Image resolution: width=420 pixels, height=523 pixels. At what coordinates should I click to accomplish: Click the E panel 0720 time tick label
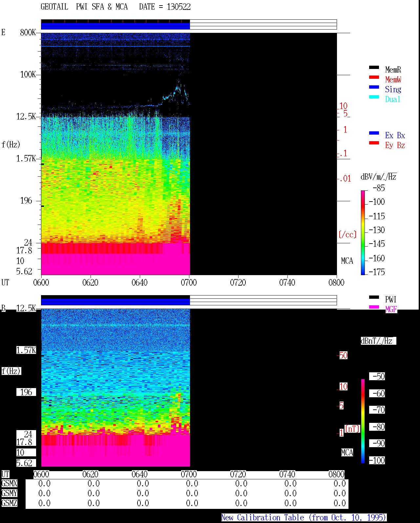pos(238,282)
